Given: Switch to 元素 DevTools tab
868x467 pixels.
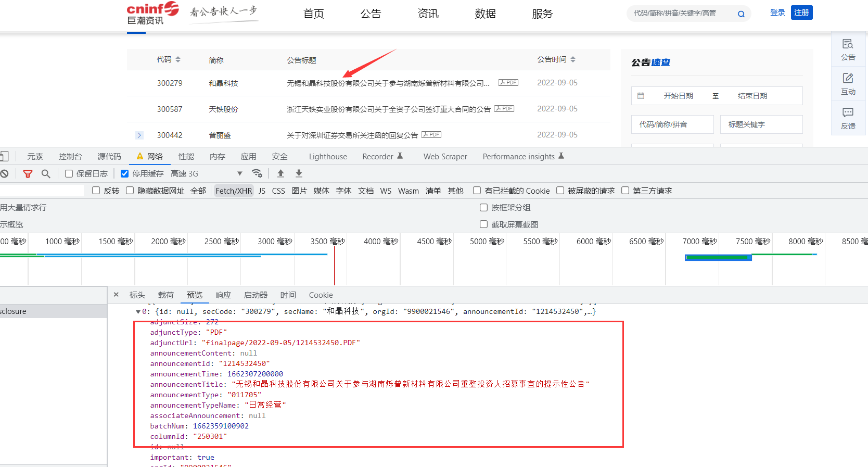Looking at the screenshot, I should 35,156.
